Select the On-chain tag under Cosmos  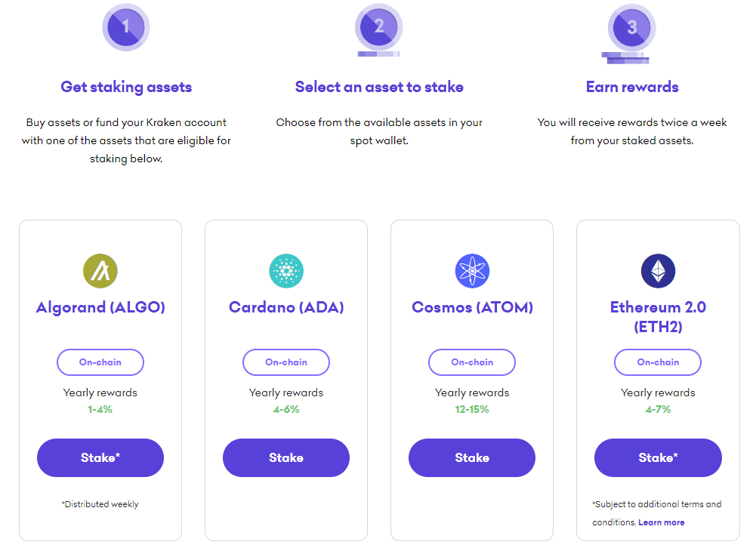click(x=472, y=362)
